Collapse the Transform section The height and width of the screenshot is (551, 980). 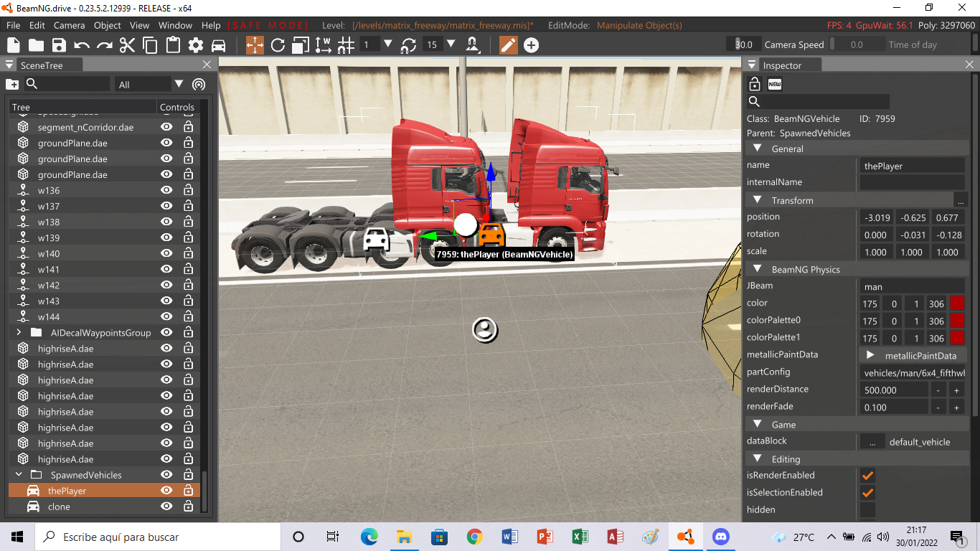point(757,200)
